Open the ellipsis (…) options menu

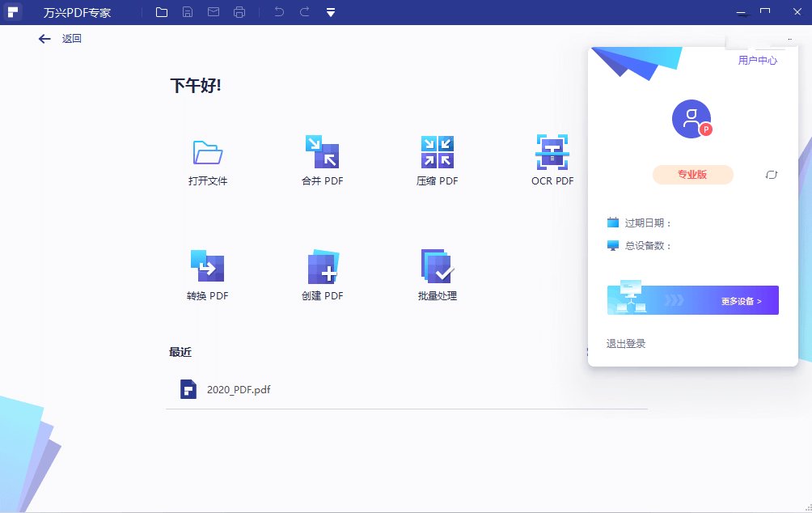[x=790, y=38]
